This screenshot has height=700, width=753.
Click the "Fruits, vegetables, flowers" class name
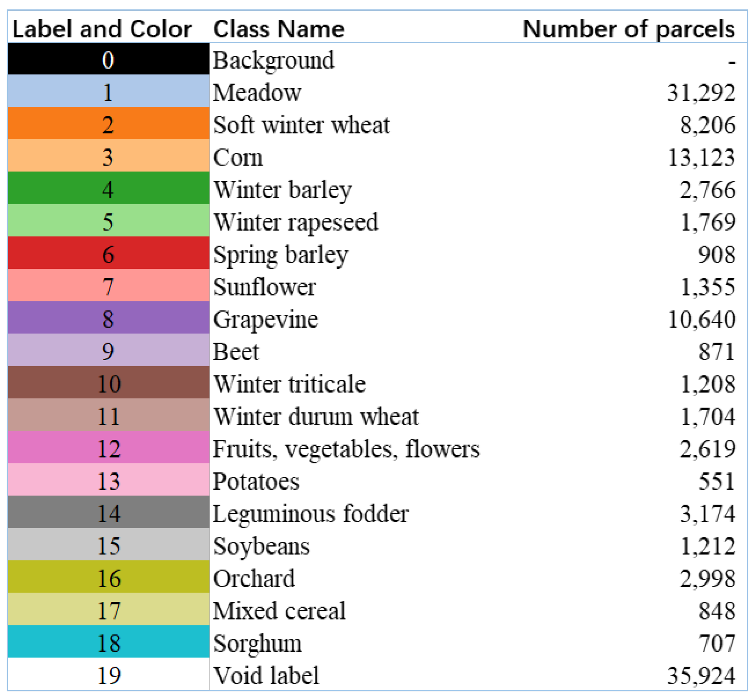point(346,449)
